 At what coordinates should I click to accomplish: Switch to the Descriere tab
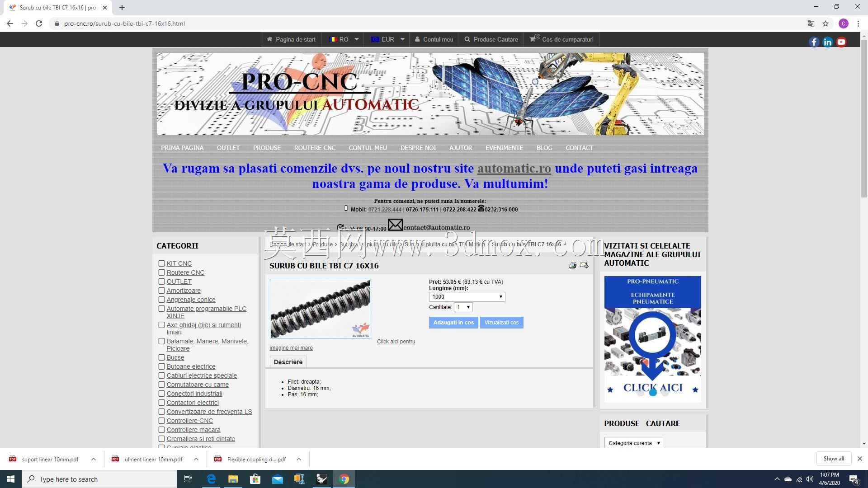click(288, 362)
